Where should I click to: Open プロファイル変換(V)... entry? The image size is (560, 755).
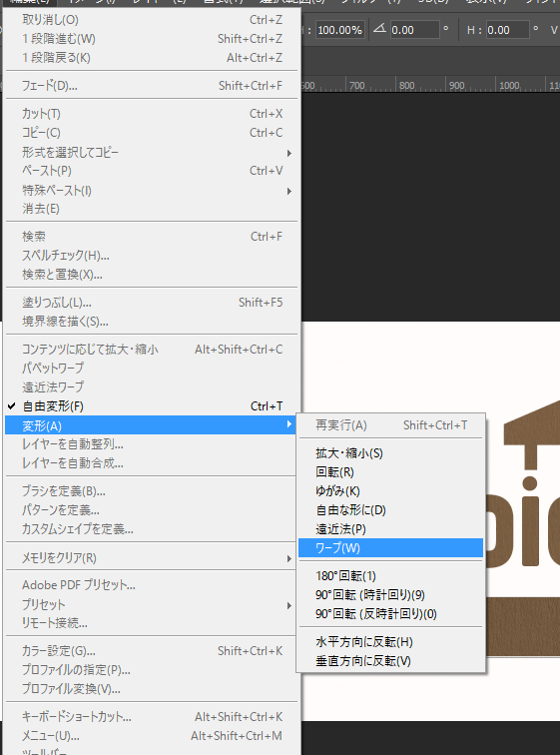pyautogui.click(x=151, y=689)
